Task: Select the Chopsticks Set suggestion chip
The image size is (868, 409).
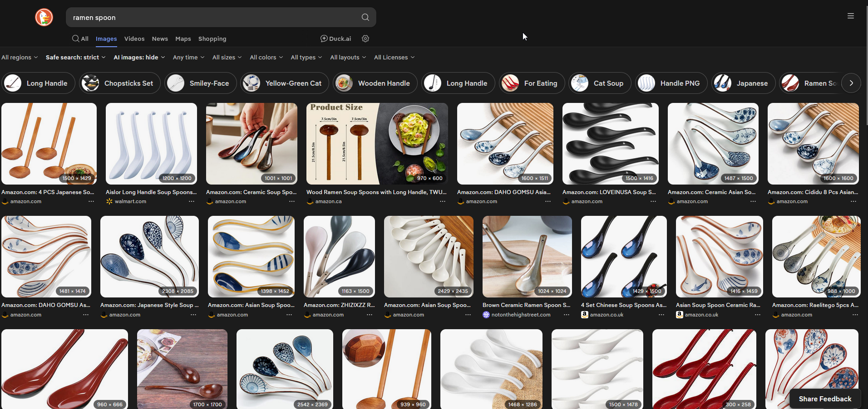Action: coord(120,83)
